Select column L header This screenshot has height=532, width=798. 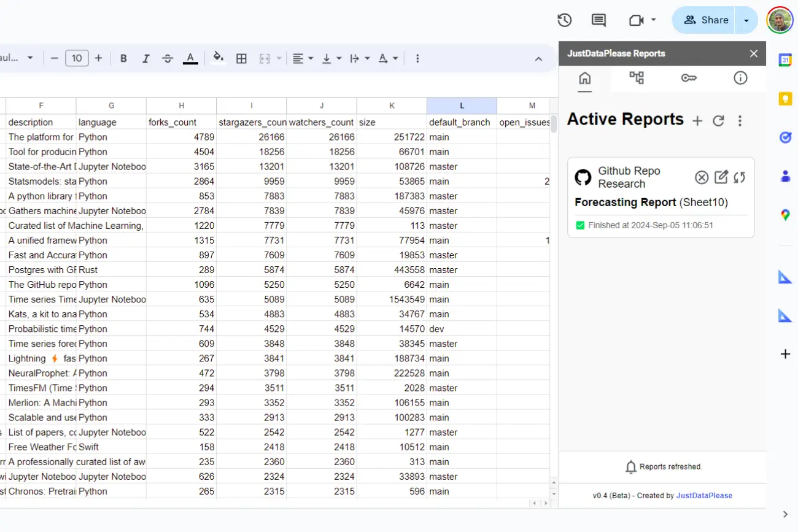click(x=462, y=105)
